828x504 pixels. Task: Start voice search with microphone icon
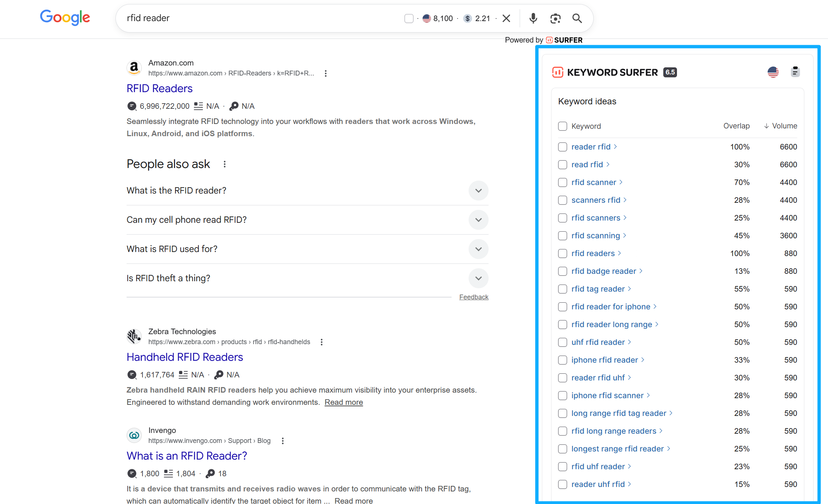[533, 18]
